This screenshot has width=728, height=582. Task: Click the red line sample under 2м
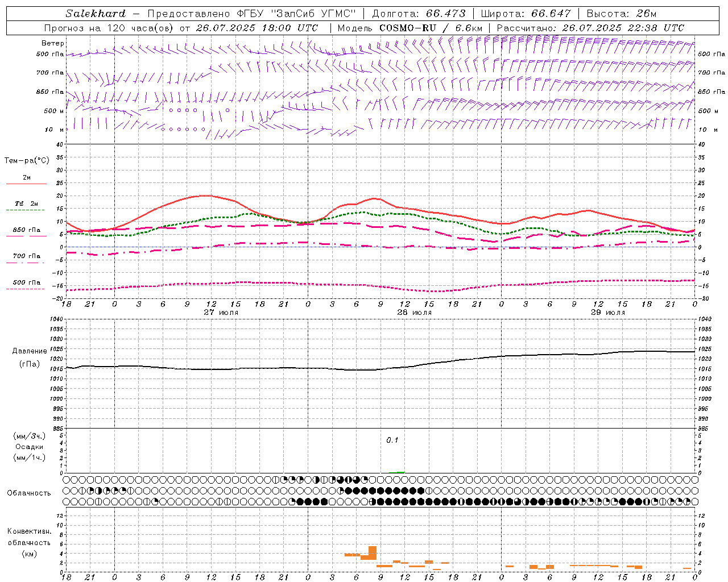[27, 184]
